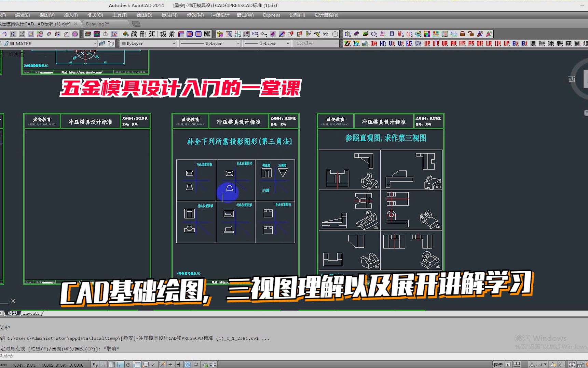588x368 pixels.
Task: Toggle infer constraints in status bar
Action: [x=95, y=365]
